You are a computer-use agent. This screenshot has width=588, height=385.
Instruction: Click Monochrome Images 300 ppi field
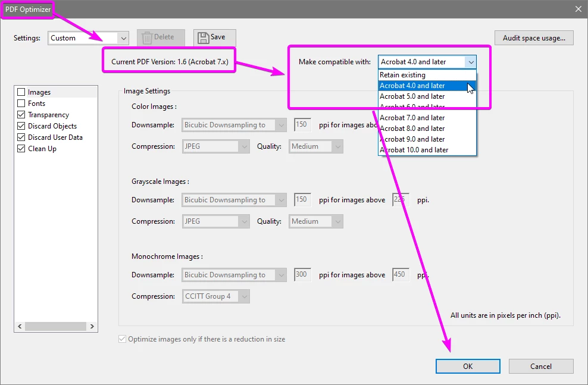coord(302,274)
